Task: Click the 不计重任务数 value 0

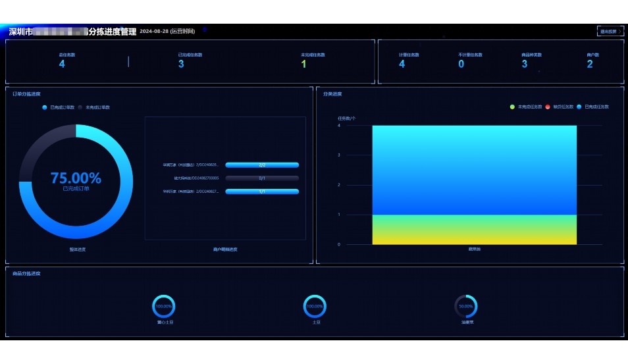Action: click(x=461, y=64)
